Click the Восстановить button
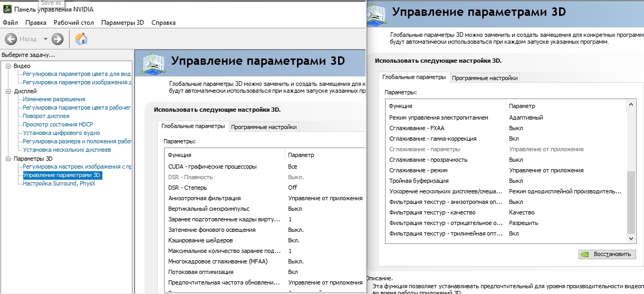 click(607, 254)
